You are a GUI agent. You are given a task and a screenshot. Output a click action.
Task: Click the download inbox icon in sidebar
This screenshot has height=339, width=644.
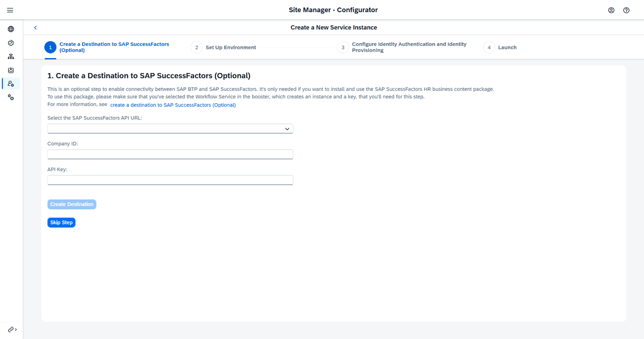[x=11, y=70]
